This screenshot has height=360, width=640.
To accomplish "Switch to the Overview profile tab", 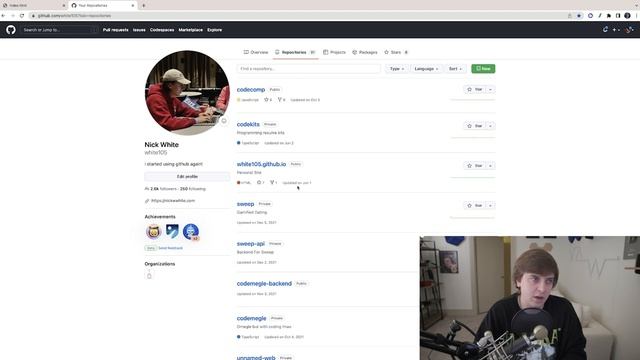I will (x=256, y=52).
